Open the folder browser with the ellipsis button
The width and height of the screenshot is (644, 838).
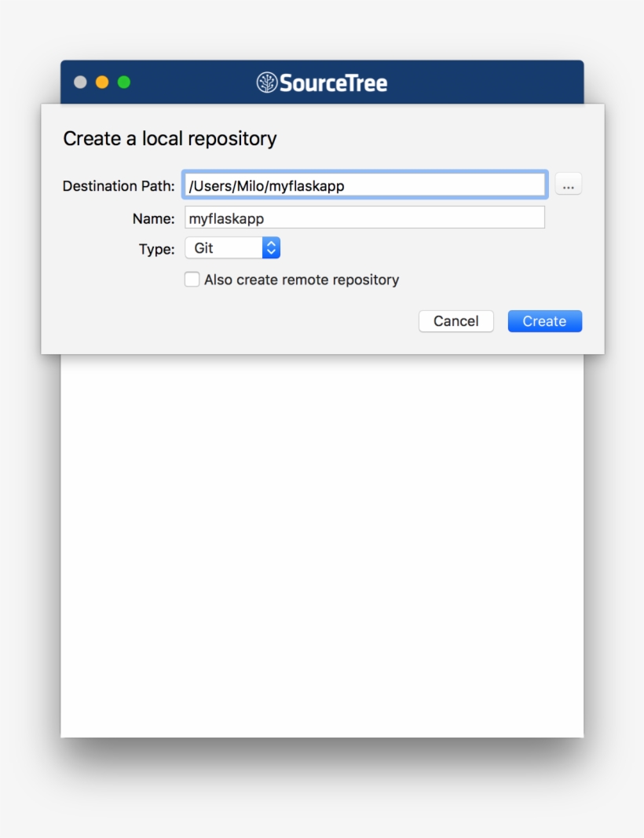tap(569, 185)
